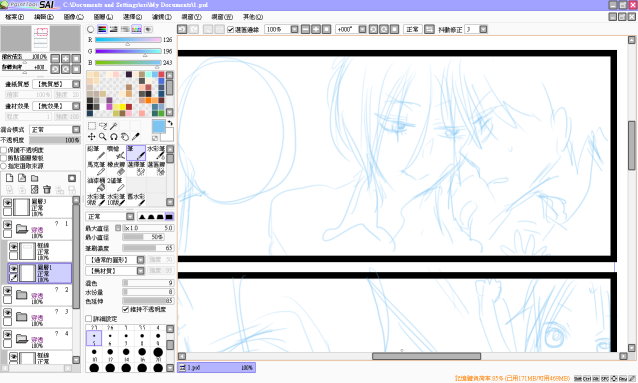Image resolution: width=638 pixels, height=383 pixels.
Task: Zoom out canvas with minus button in toolbar
Action: click(x=305, y=29)
